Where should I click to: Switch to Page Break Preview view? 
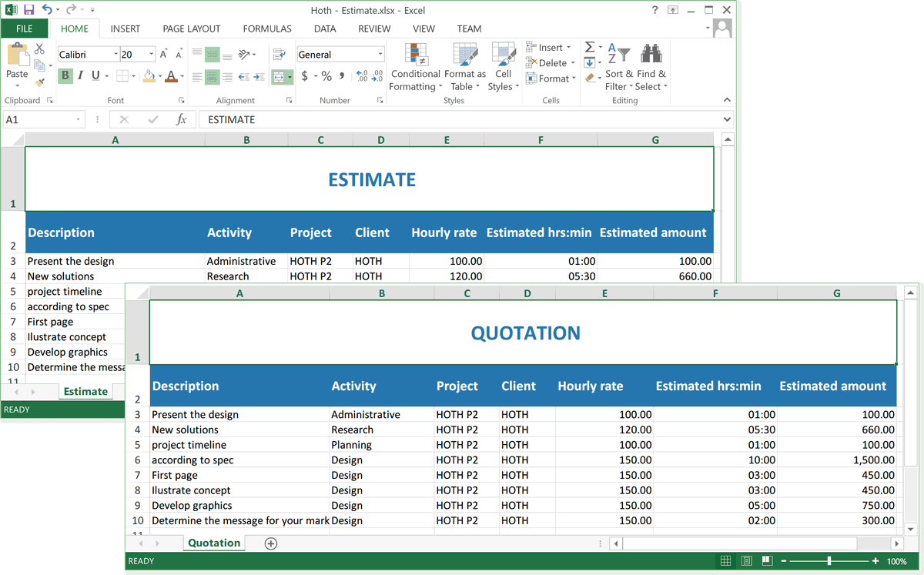pos(767,561)
